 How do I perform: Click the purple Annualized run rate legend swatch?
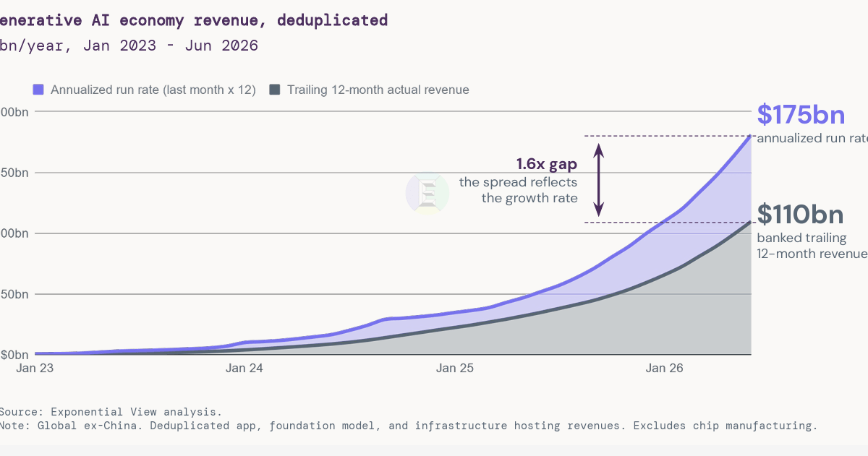pyautogui.click(x=38, y=90)
